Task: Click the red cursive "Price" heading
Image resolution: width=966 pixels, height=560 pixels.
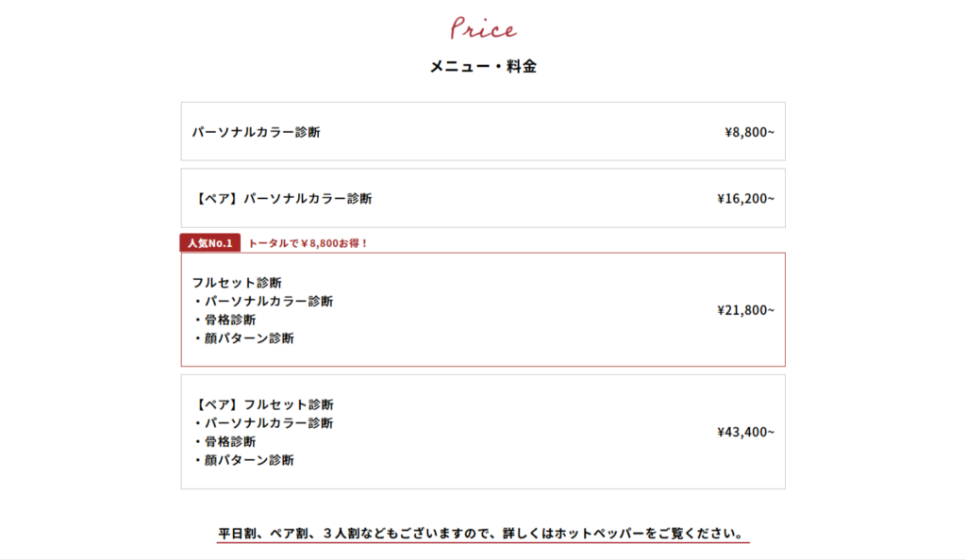Action: (x=483, y=28)
